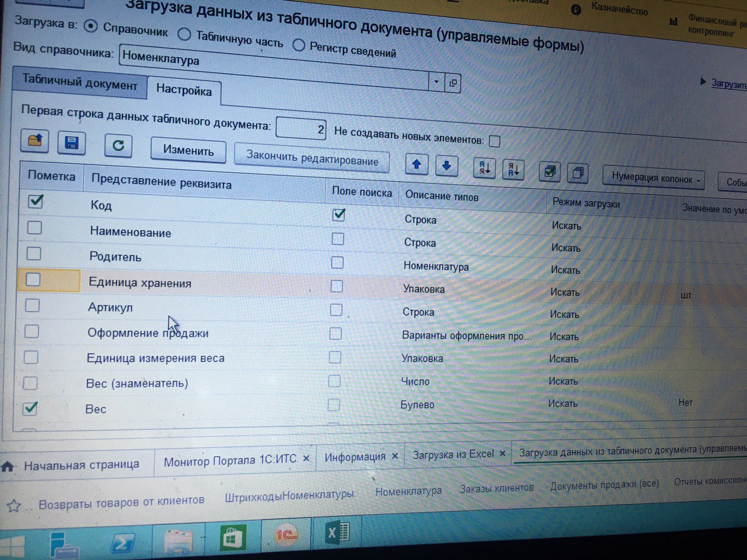
Task: Click the green refresh arrow icon
Action: (x=118, y=145)
